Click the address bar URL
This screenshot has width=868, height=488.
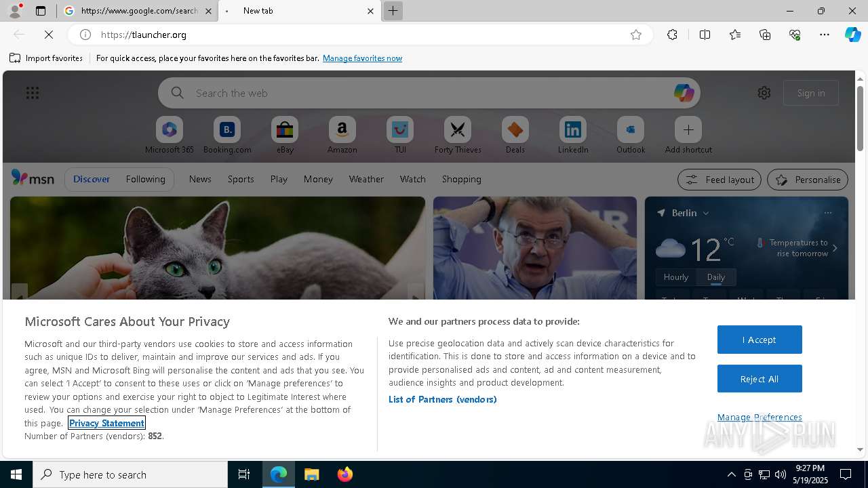pos(144,35)
